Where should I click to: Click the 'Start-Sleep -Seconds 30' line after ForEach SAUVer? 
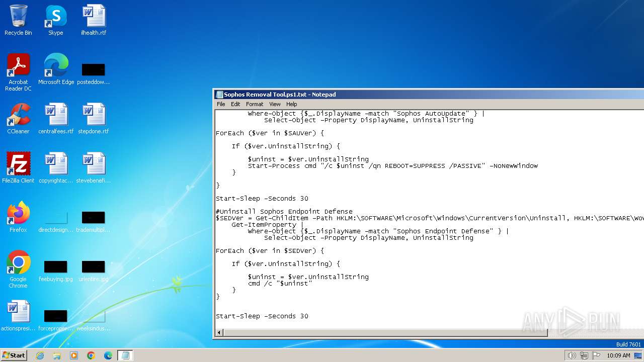pos(262,199)
